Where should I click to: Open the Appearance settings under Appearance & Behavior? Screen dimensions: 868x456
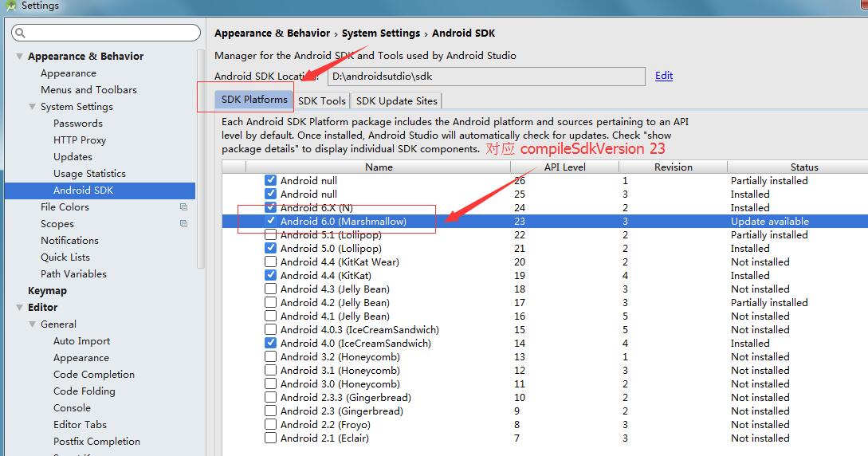click(x=69, y=73)
